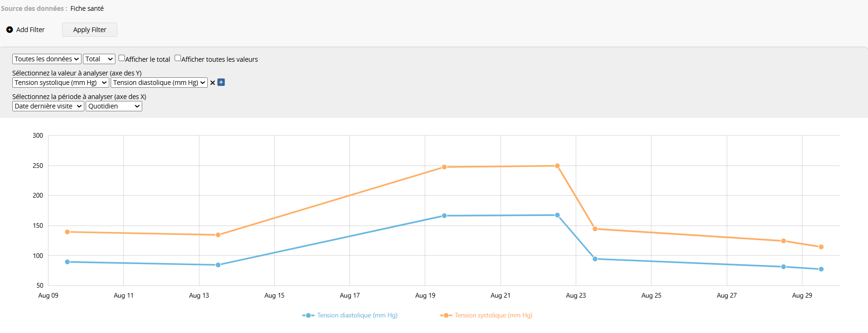Expand the Total aggregation dropdown
This screenshot has width=868, height=333.
pyautogui.click(x=99, y=59)
